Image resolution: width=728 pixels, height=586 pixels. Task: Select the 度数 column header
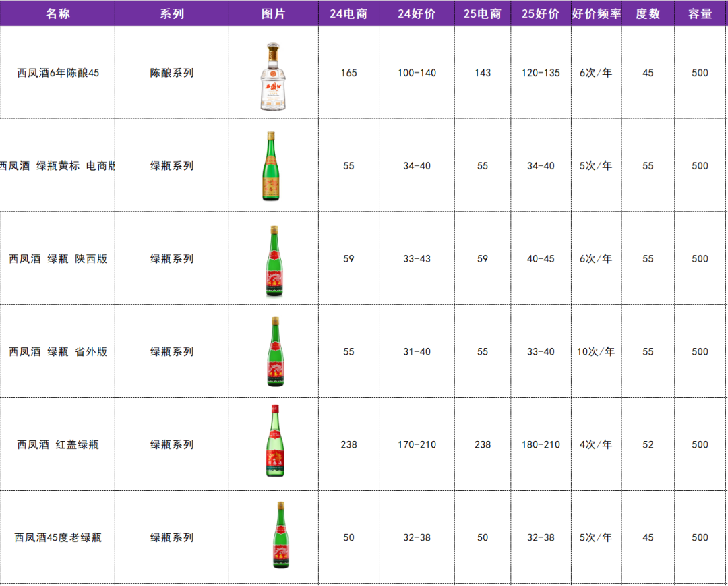tap(648, 13)
